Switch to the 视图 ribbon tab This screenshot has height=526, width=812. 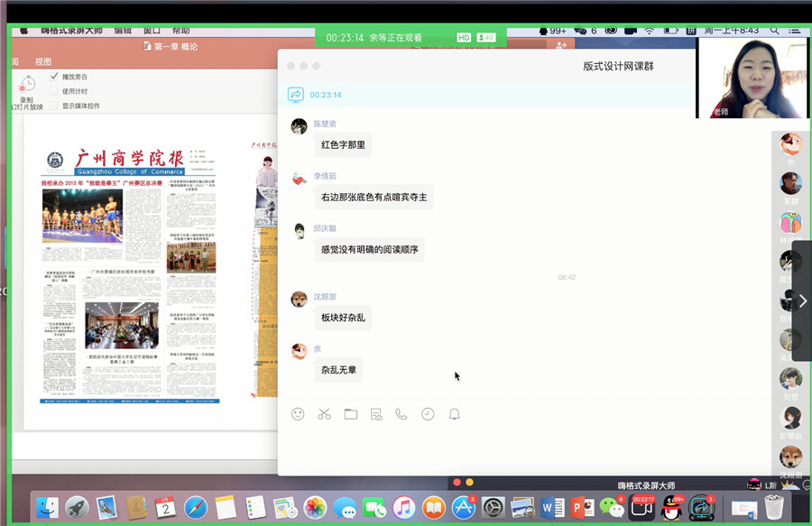click(43, 62)
